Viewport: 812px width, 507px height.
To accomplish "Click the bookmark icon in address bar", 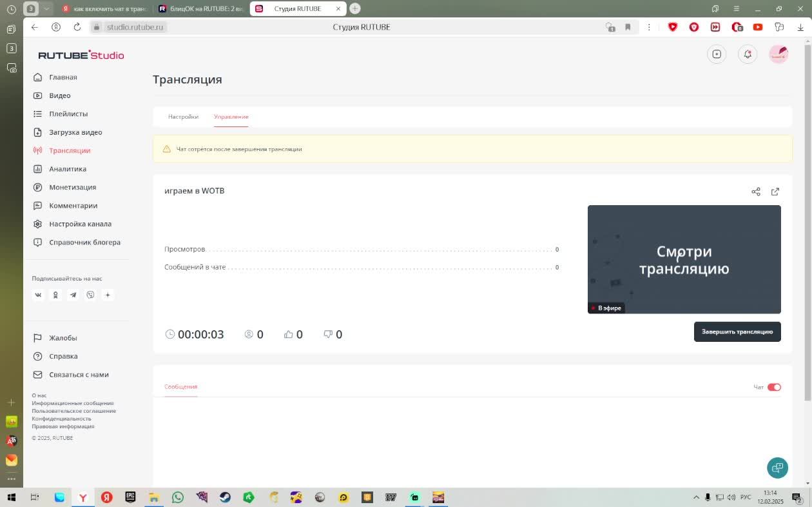I will pyautogui.click(x=628, y=27).
